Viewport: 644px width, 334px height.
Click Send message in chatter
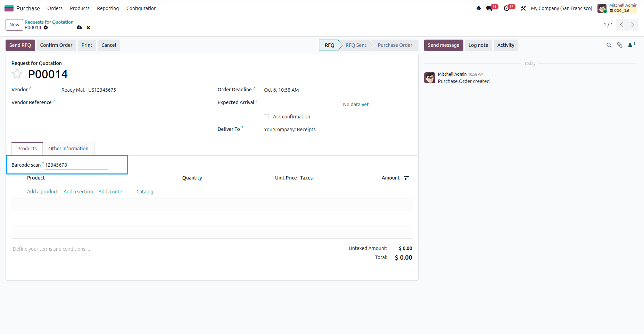click(x=444, y=45)
